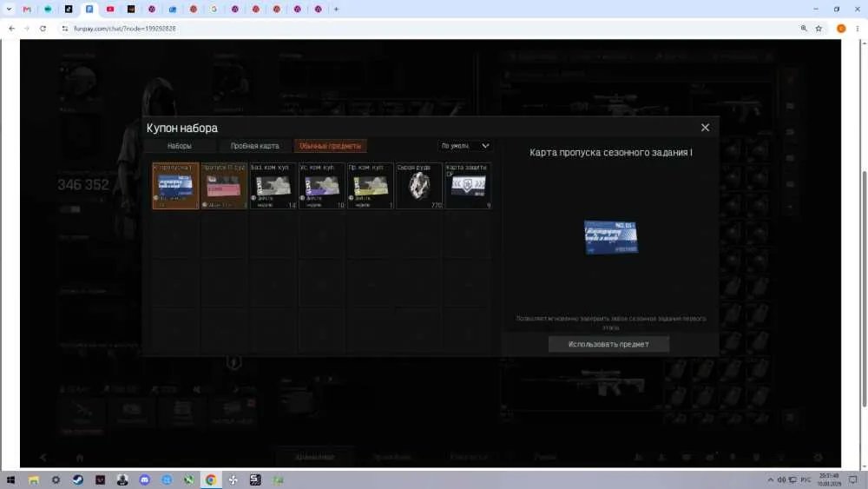This screenshot has width=868, height=489.
Task: Switch to the Пробная карта tab
Action: coord(254,146)
